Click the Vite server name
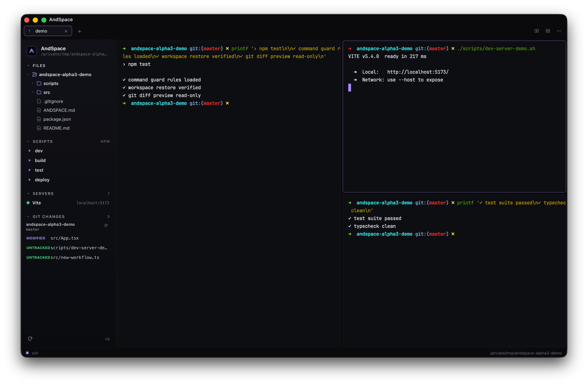The image size is (588, 385). [x=37, y=203]
